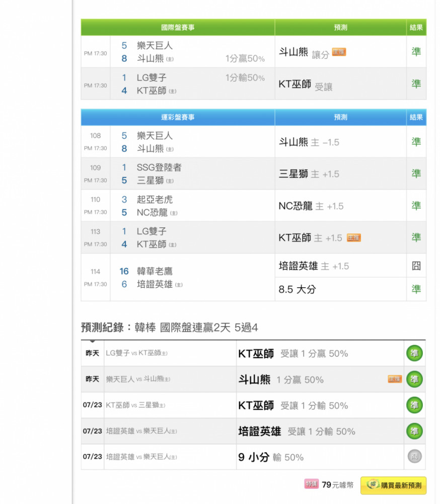
Task: Click the 樂天巨人 vs 斗山熊 record matchup
Action: [x=138, y=379]
